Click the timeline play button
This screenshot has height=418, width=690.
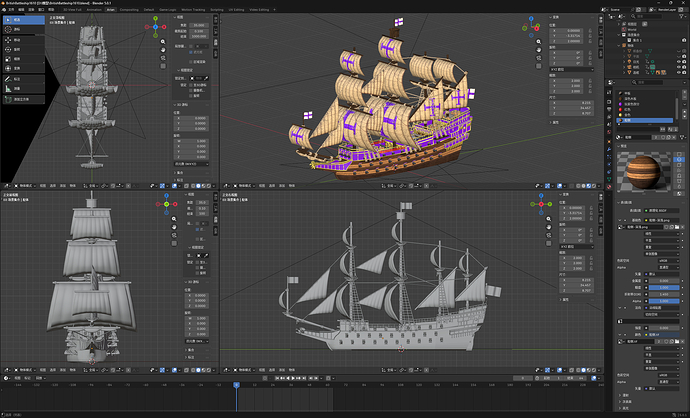coord(293,378)
